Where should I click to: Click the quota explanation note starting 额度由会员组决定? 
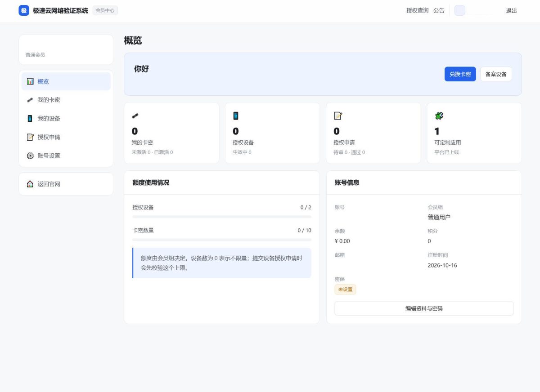(222, 263)
